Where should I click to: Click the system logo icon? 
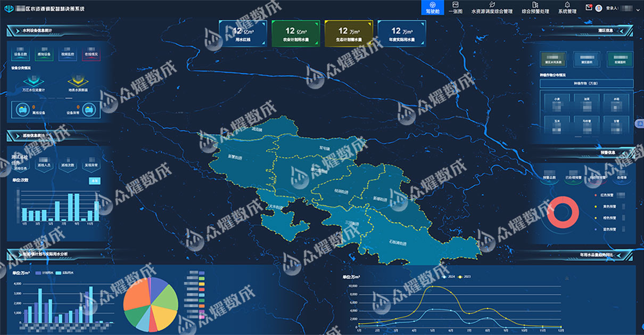(9, 9)
